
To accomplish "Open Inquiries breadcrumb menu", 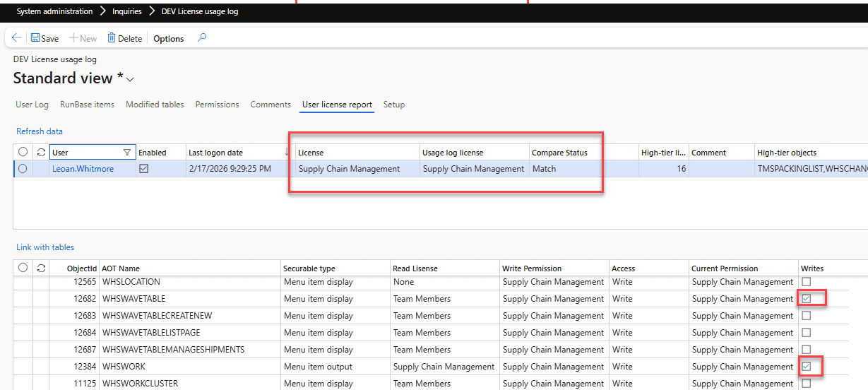I will pos(127,11).
